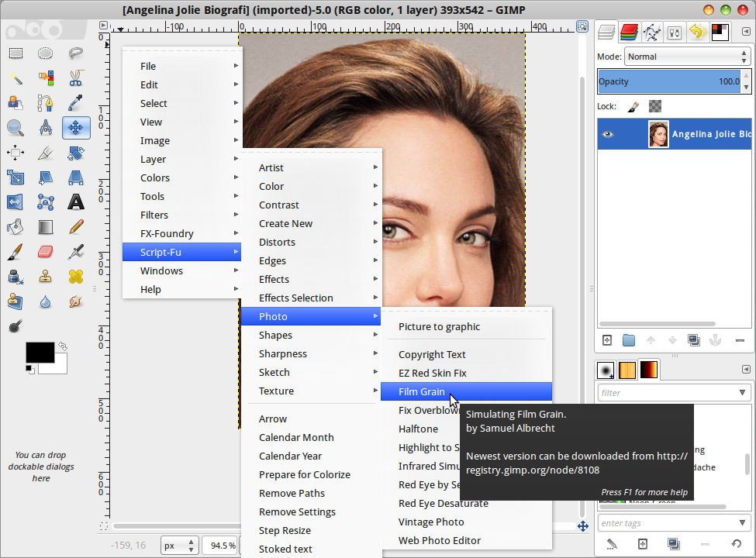
Task: Anchor the floating layer button
Action: [715, 340]
